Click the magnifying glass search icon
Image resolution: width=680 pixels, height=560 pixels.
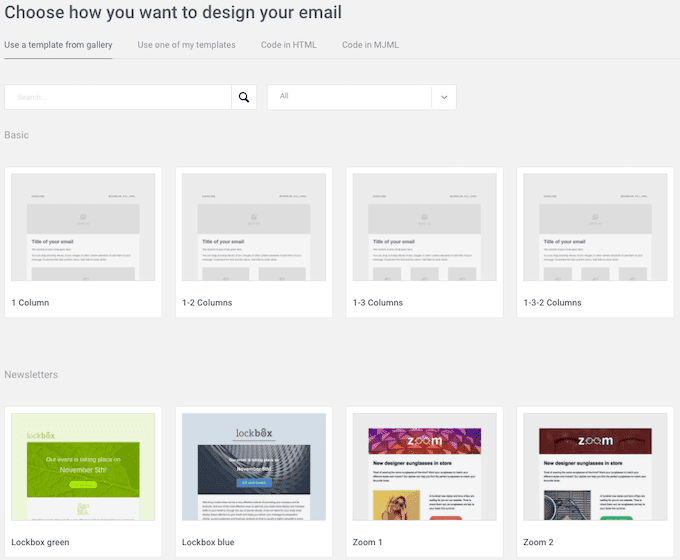(244, 97)
